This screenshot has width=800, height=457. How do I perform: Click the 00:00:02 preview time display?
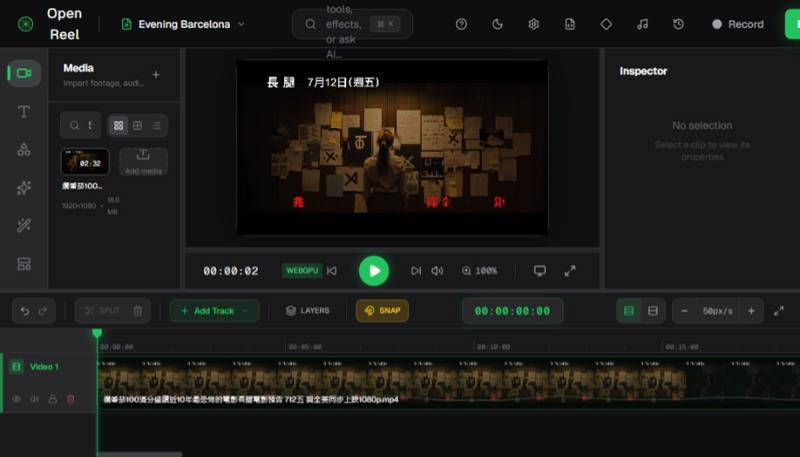tap(231, 271)
